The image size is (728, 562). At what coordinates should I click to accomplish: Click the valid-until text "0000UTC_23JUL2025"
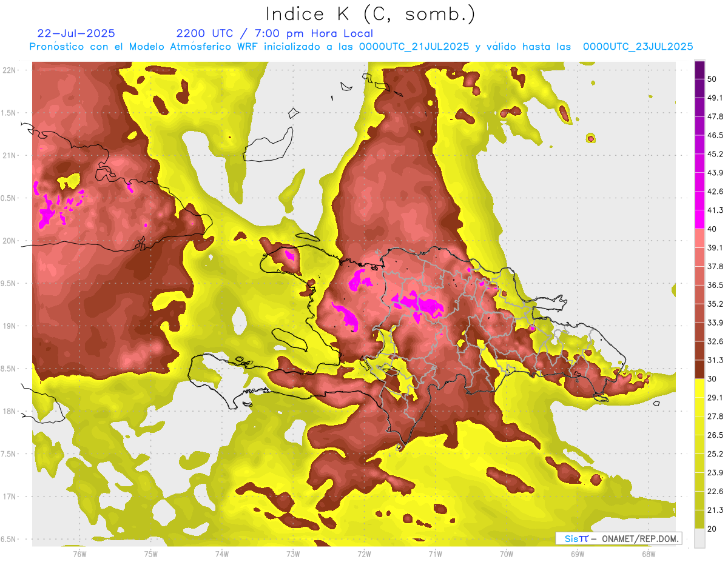(638, 47)
